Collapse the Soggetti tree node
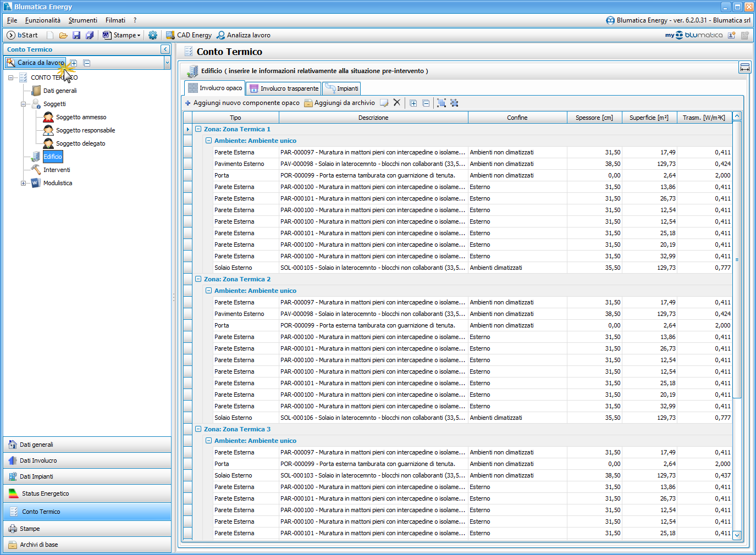This screenshot has height=555, width=756. coord(24,104)
